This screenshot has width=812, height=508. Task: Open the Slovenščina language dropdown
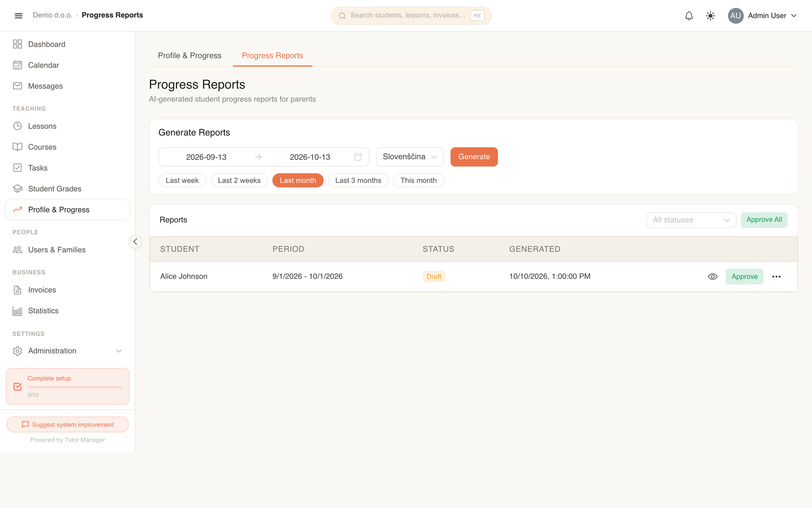410,157
